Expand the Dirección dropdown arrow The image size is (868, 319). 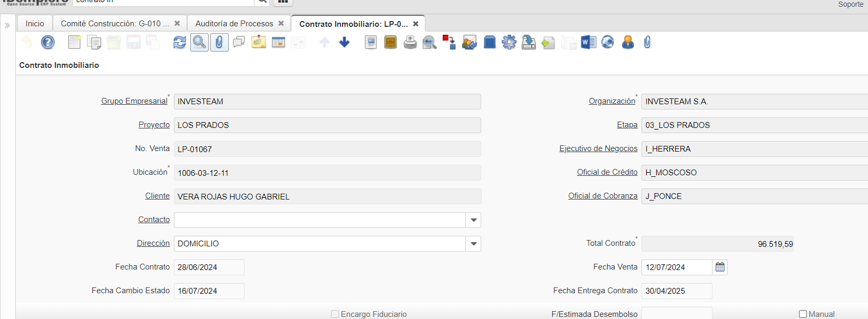(473, 244)
